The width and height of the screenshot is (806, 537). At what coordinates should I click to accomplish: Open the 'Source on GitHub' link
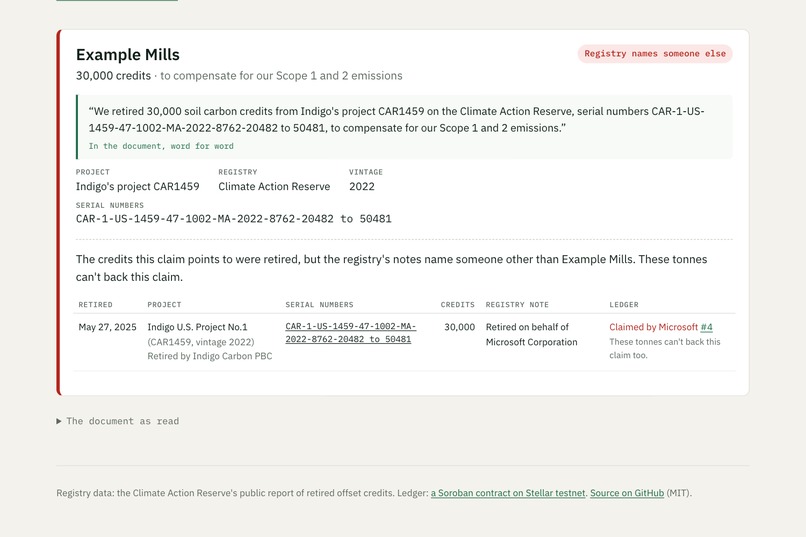[627, 493]
